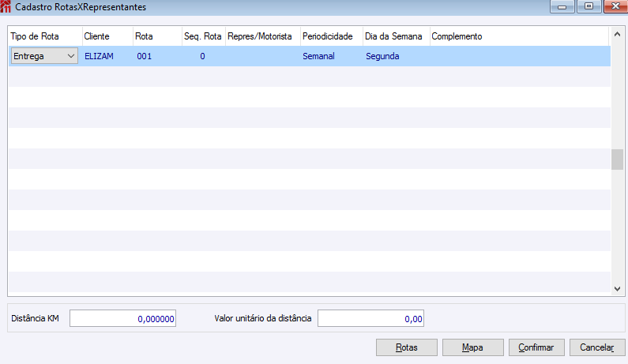Click the application icon in title bar
This screenshot has height=364, width=628.
click(6, 6)
